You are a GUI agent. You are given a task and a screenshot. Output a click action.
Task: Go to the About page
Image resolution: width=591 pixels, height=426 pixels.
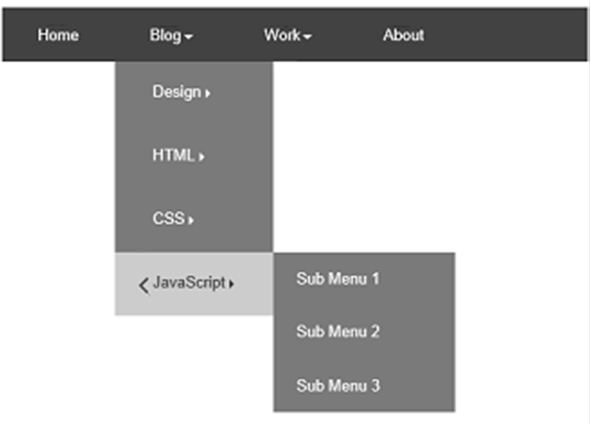403,35
